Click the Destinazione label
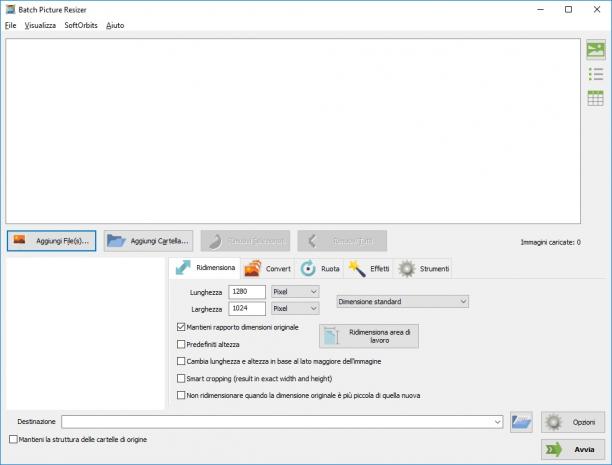Image resolution: width=612 pixels, height=465 pixels. coord(36,422)
